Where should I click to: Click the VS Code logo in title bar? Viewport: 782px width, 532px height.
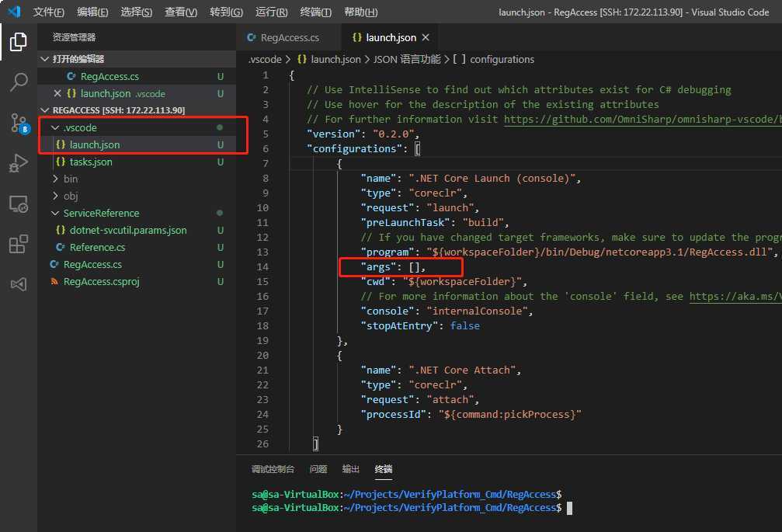14,12
